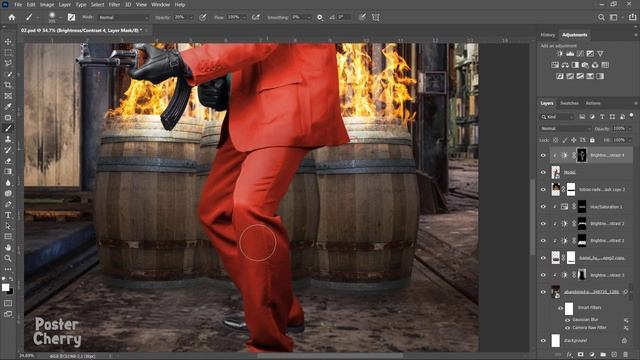Select the Model layer thumbnail
640x360 pixels.
(556, 172)
